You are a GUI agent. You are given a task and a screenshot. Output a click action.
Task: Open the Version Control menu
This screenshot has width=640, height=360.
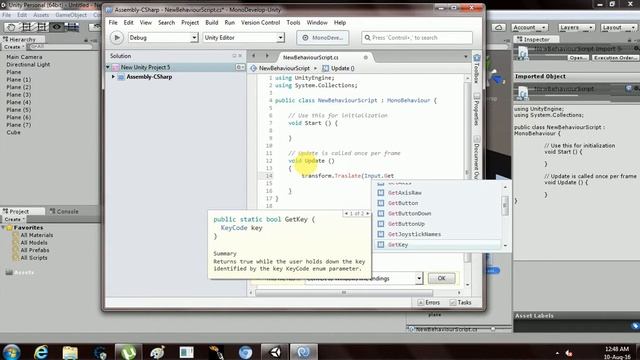click(260, 22)
